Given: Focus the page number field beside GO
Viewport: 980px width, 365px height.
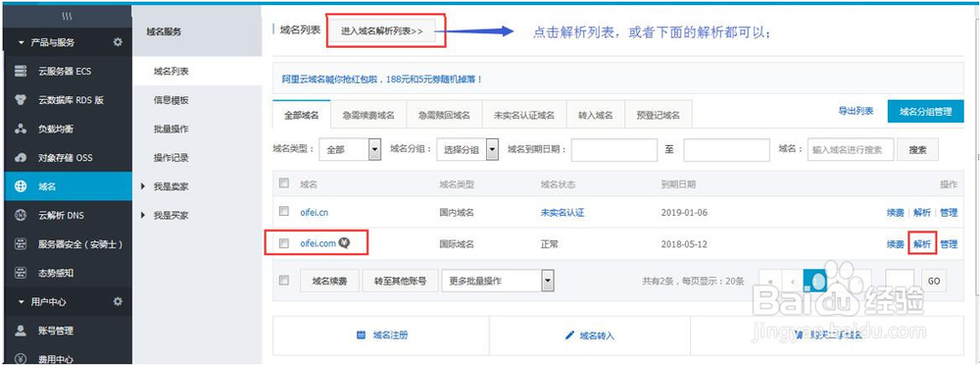Looking at the screenshot, I should [901, 281].
